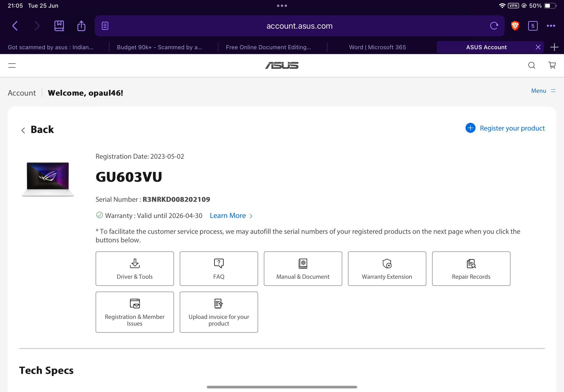
Task: Click 'Welcome, opaul46!' greeting text
Action: point(86,93)
